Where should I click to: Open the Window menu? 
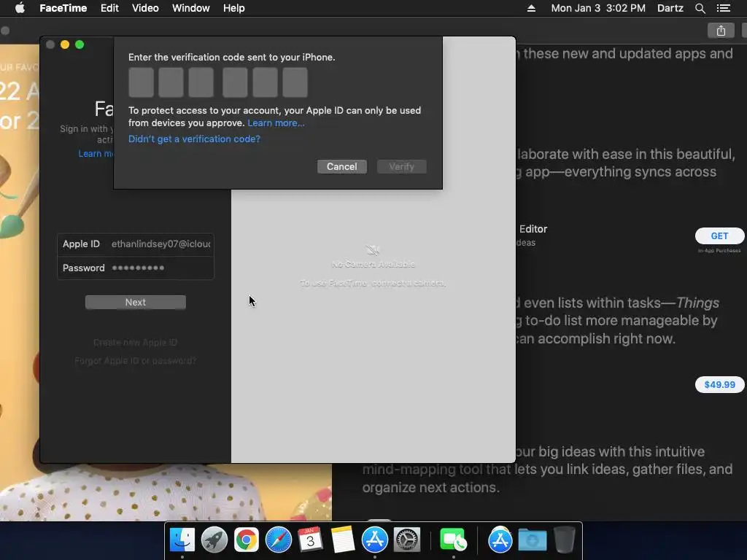click(x=190, y=8)
